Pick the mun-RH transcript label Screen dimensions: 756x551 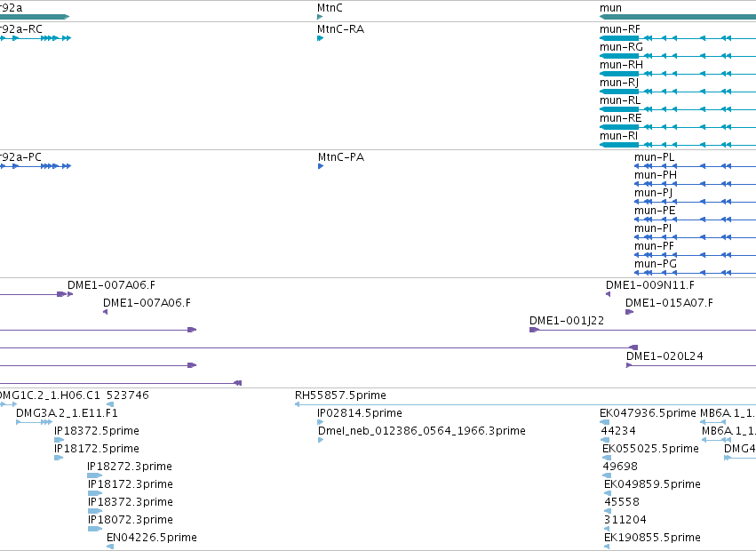[621, 65]
